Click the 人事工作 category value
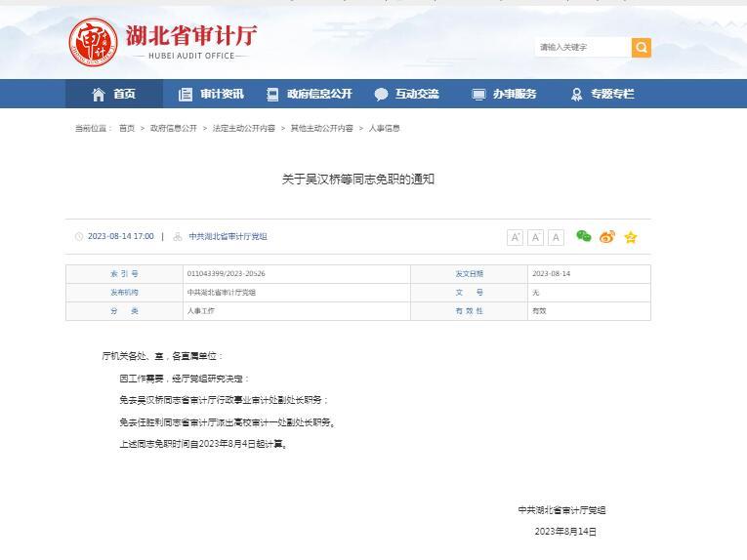The width and height of the screenshot is (747, 560). point(200,310)
